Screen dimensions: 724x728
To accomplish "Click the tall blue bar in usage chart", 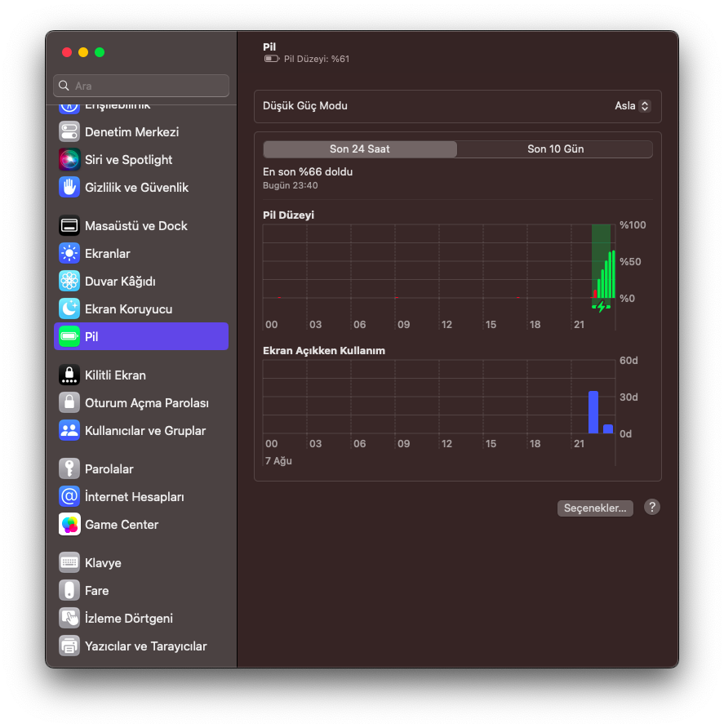I will point(593,412).
